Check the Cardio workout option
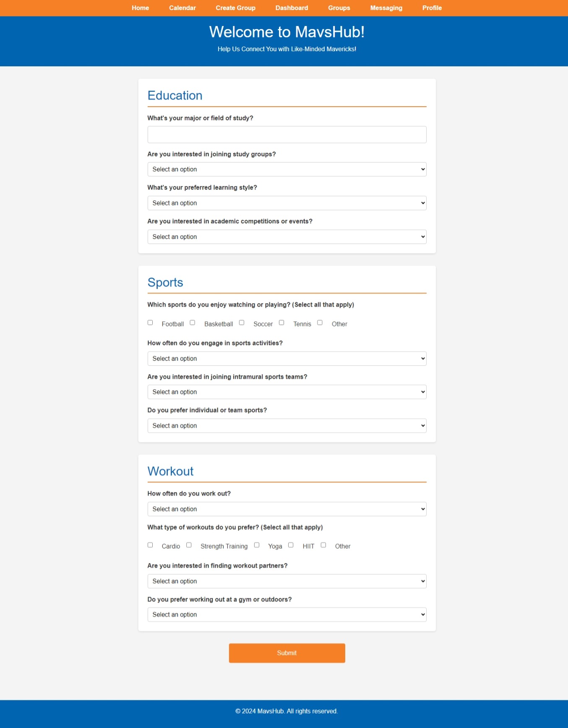568x728 pixels. pyautogui.click(x=150, y=545)
